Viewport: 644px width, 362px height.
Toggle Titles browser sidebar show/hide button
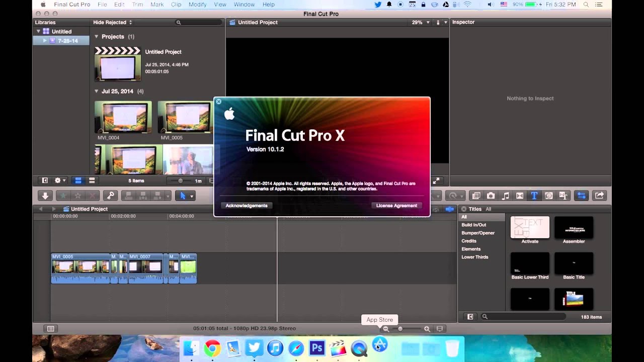pos(470,317)
